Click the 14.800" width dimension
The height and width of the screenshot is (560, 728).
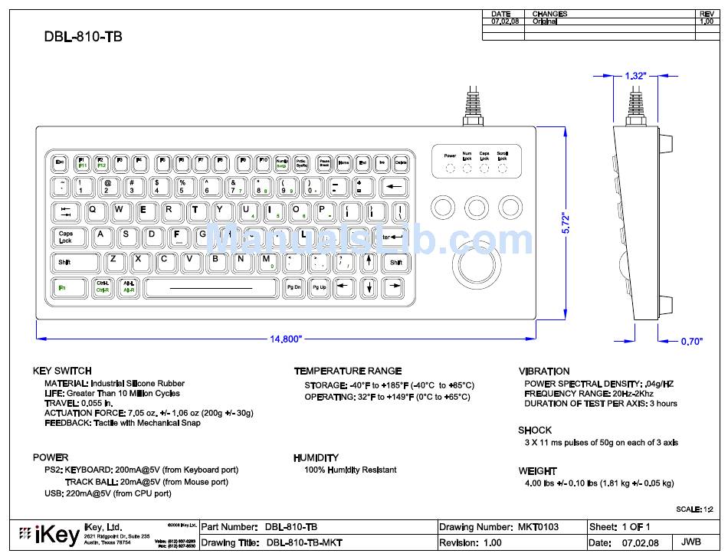pos(286,339)
